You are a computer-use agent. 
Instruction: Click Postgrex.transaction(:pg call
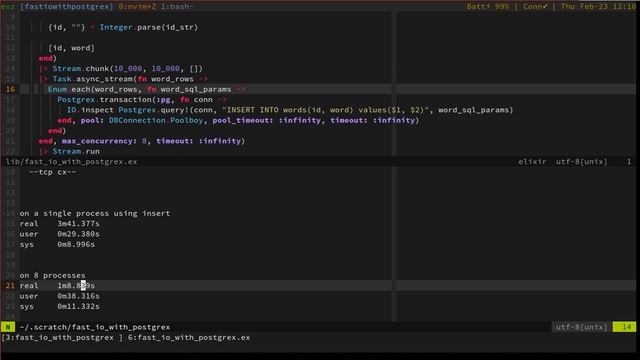(x=113, y=100)
